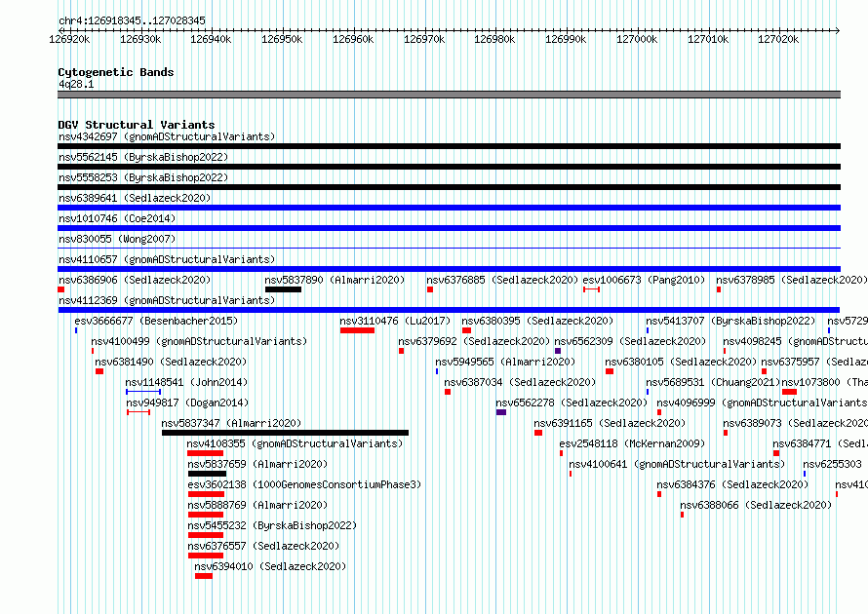The image size is (868, 614).
Task: Click the nsv5837890 Almarri2020 label
Action: (x=335, y=280)
